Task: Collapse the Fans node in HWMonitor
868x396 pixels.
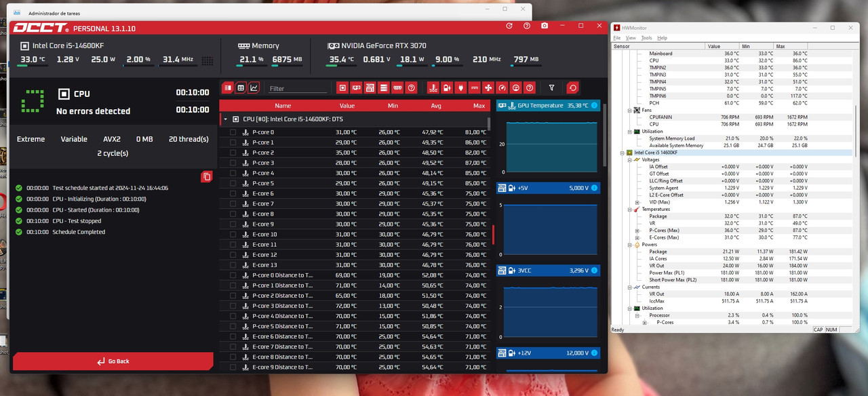Action: pos(629,110)
